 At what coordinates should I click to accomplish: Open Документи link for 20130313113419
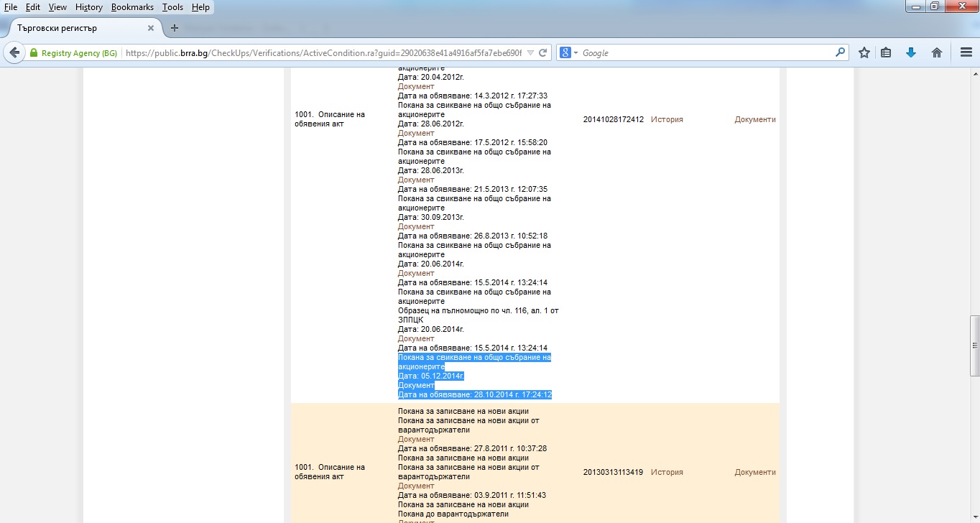[755, 473]
